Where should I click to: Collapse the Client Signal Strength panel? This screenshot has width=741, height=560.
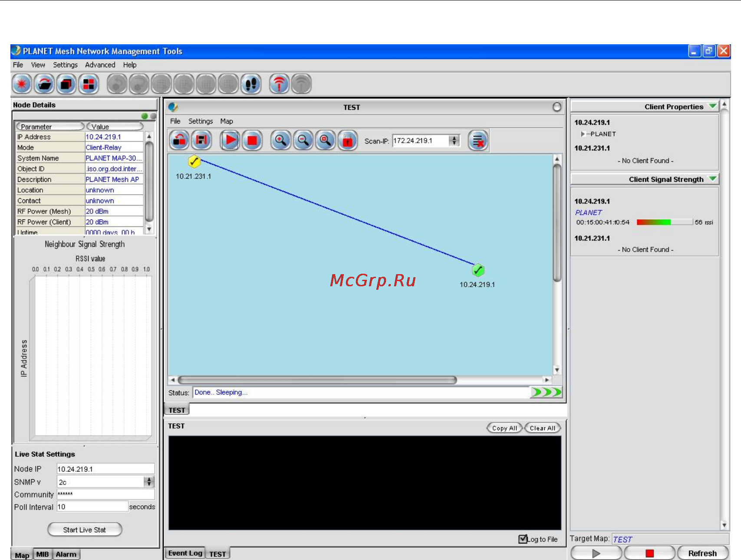[712, 179]
